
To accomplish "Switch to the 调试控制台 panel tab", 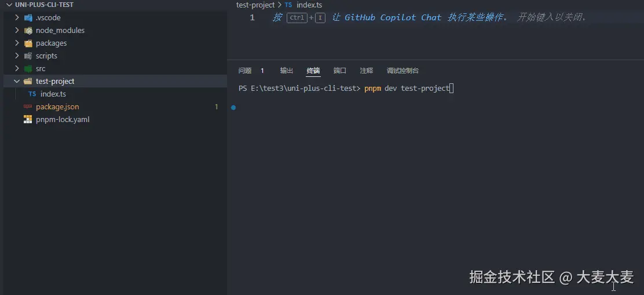I will pos(402,71).
